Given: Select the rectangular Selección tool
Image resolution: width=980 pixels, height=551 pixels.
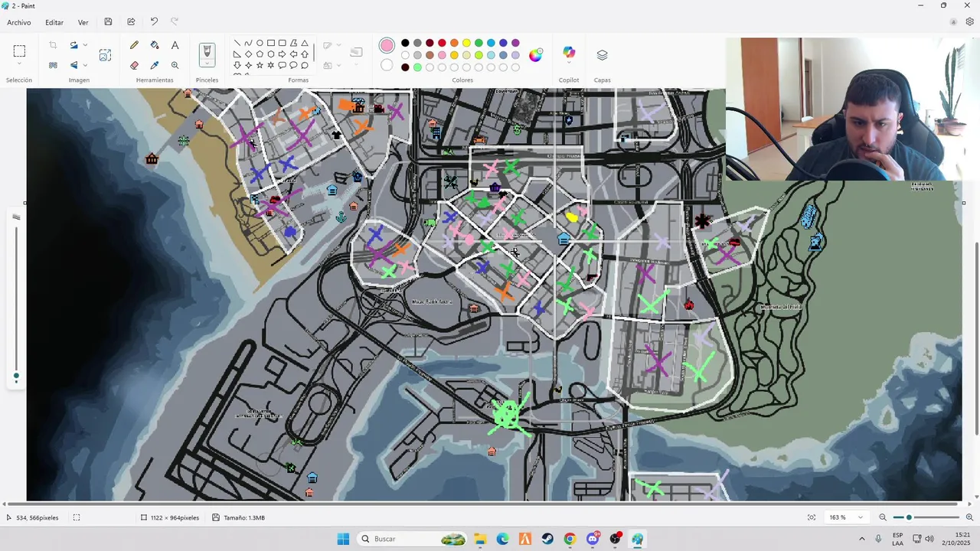Looking at the screenshot, I should tap(19, 51).
